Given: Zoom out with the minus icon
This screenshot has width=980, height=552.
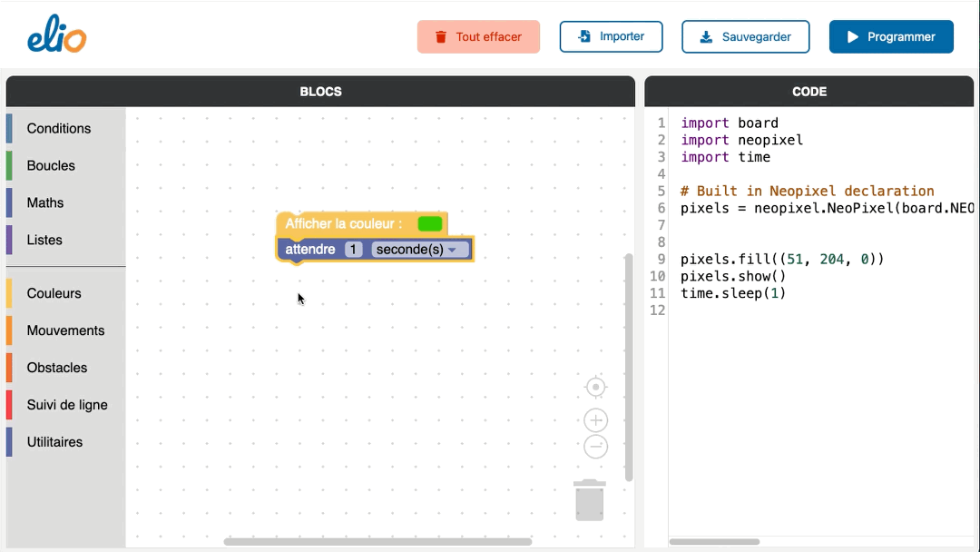Looking at the screenshot, I should pos(595,447).
